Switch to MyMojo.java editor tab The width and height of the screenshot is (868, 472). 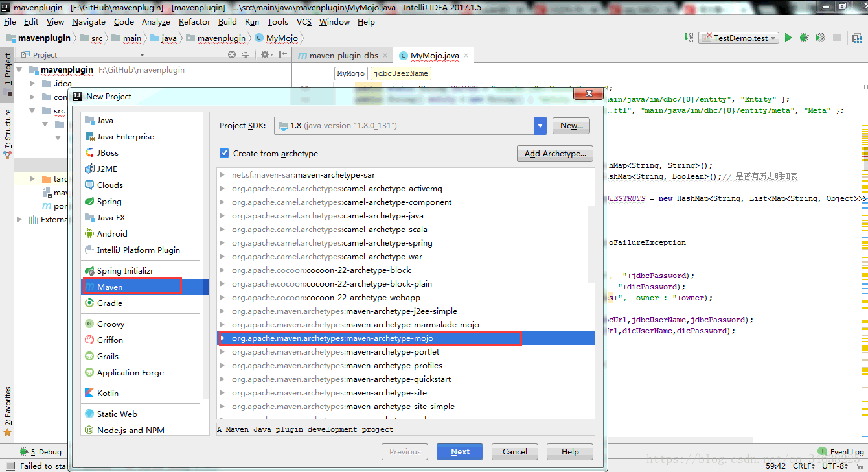pos(434,56)
